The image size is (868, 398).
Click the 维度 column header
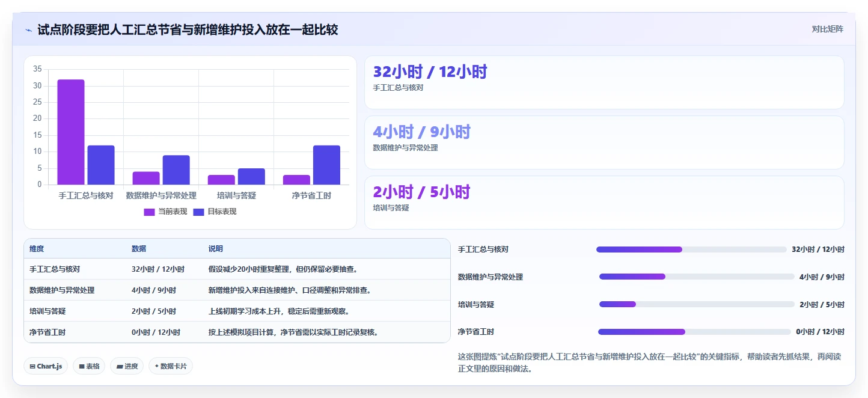tap(37, 249)
